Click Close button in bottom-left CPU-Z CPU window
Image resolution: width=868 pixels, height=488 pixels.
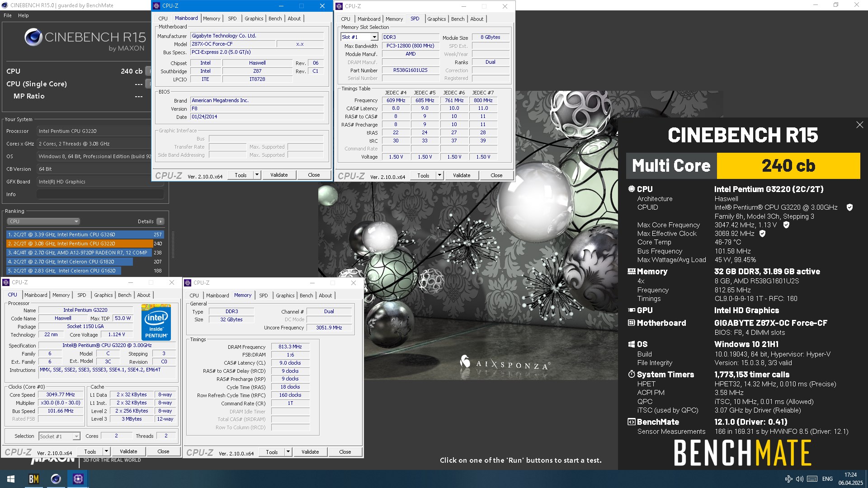coord(163,451)
